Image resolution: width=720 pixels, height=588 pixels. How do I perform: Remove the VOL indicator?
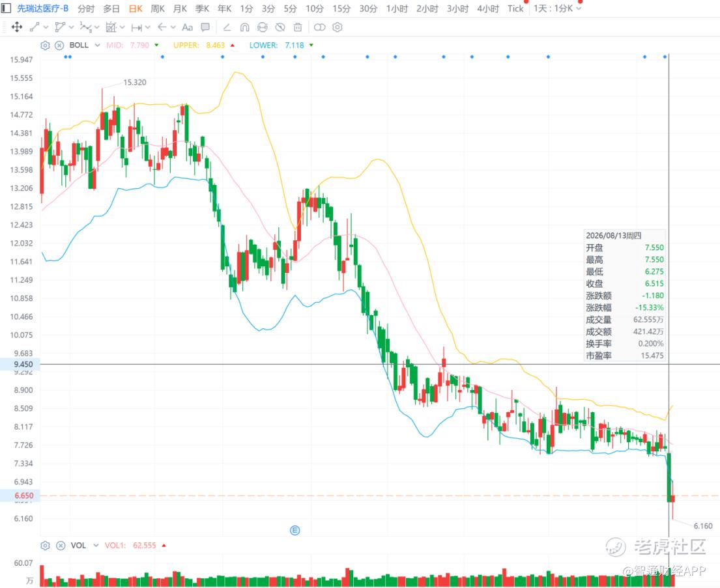[61, 545]
